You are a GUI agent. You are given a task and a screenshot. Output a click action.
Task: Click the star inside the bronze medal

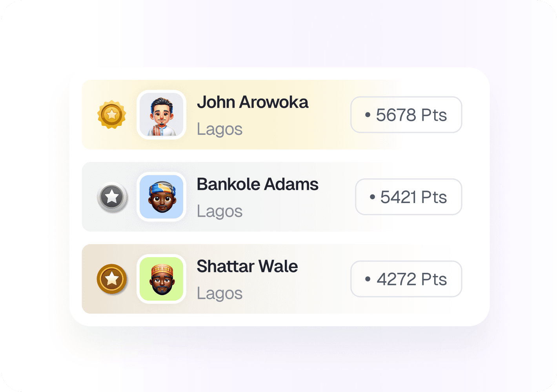pyautogui.click(x=112, y=279)
